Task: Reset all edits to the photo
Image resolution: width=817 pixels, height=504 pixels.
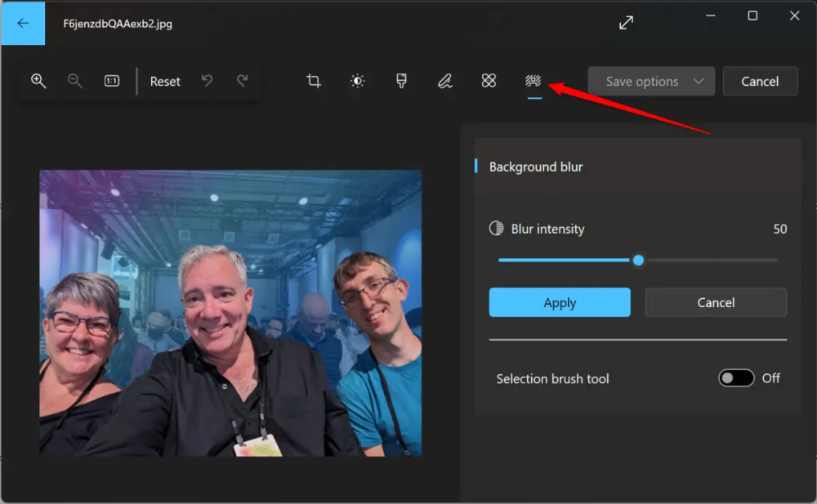Action: pos(165,82)
